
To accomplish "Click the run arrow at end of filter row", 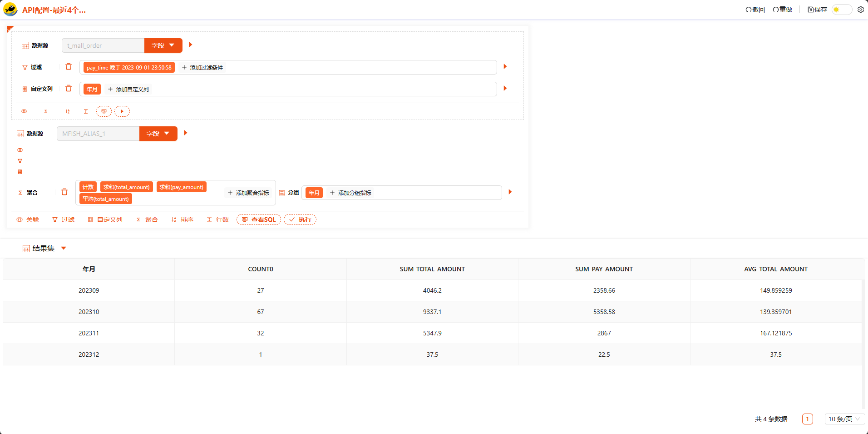I will pos(505,66).
